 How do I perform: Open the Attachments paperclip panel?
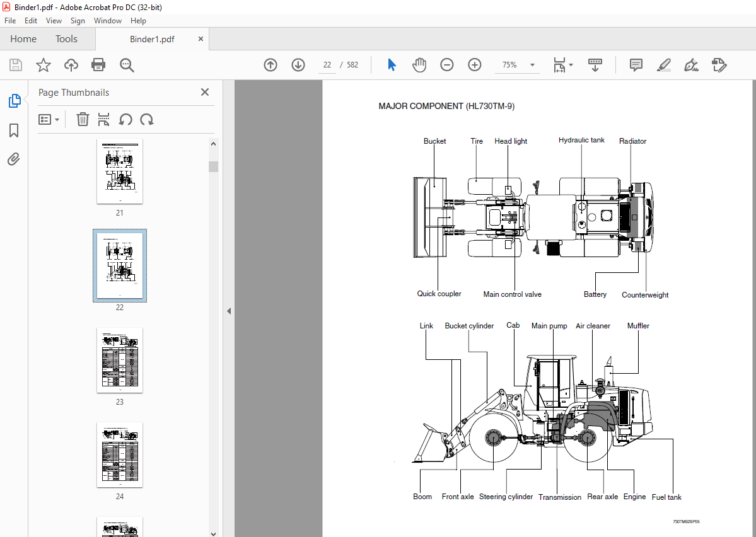14,159
